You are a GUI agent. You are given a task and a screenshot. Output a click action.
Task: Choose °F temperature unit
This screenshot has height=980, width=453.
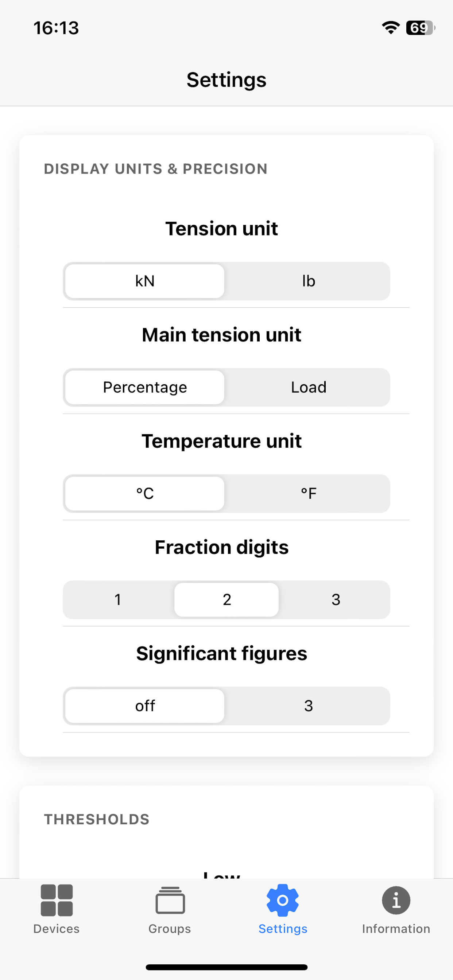click(308, 493)
